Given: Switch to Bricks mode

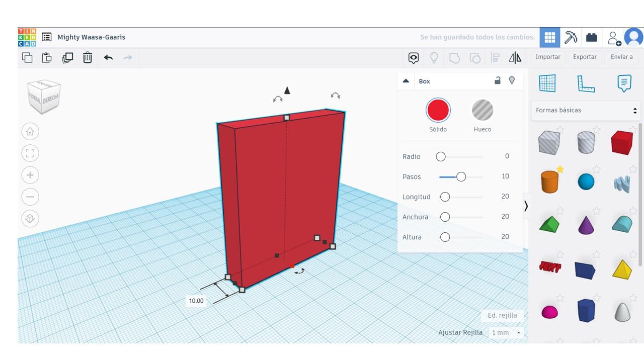Looking at the screenshot, I should tap(592, 37).
